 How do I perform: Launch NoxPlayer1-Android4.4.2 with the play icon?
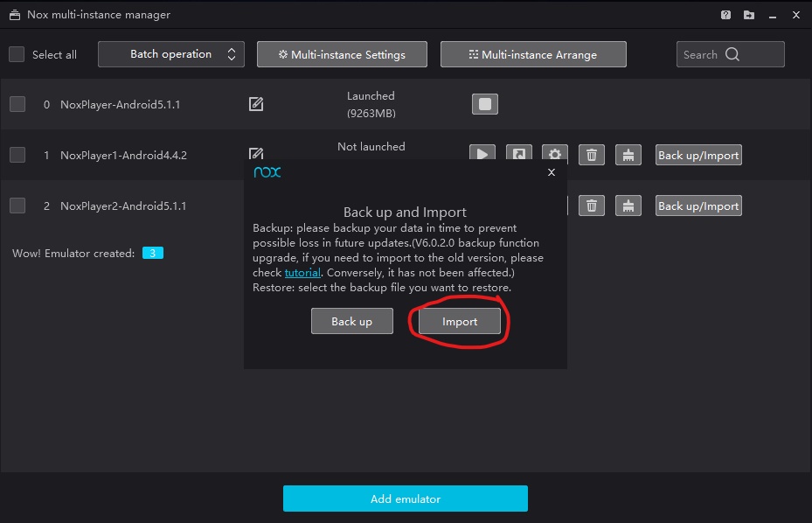482,152
